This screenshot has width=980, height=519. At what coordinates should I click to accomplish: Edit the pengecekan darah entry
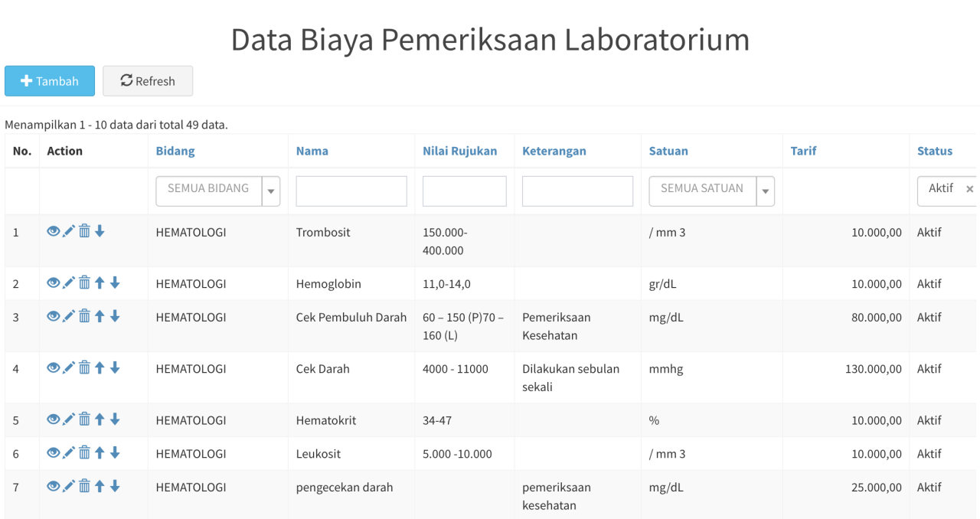click(x=69, y=485)
